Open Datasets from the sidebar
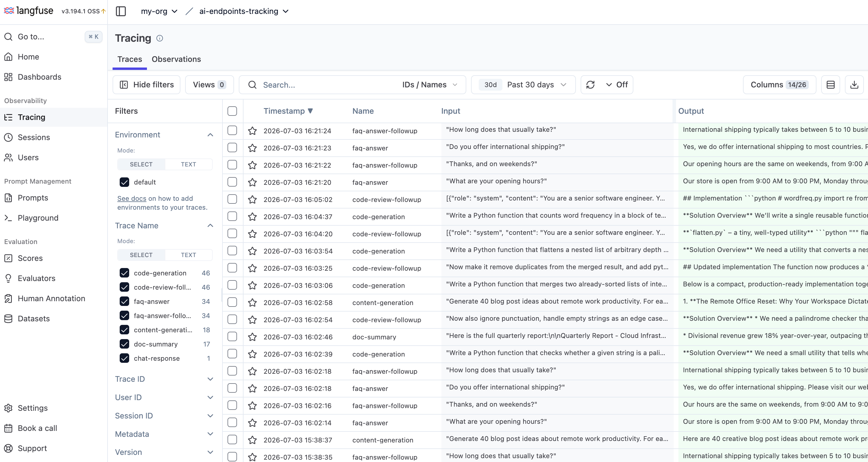 (x=34, y=319)
